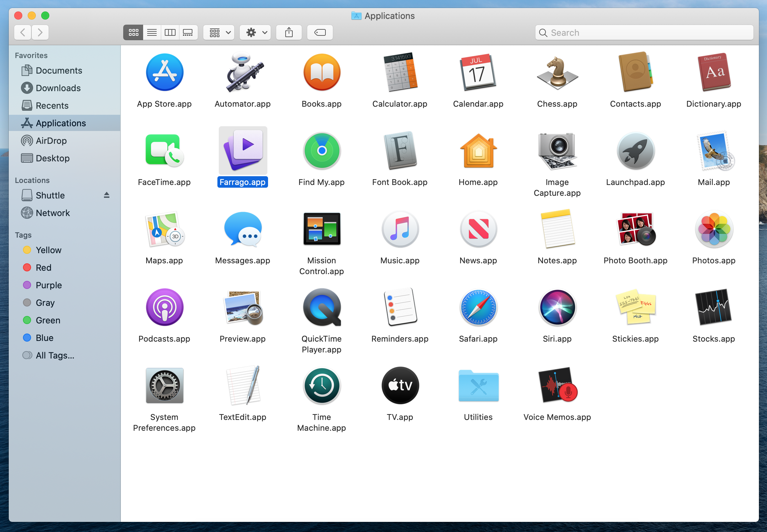Click the Podcasts app icon
The height and width of the screenshot is (532, 767).
coord(164,307)
